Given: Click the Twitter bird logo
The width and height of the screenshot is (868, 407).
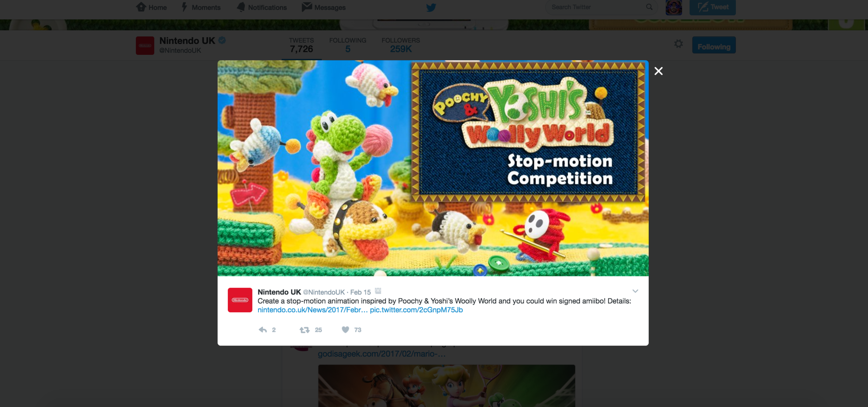Looking at the screenshot, I should [431, 7].
